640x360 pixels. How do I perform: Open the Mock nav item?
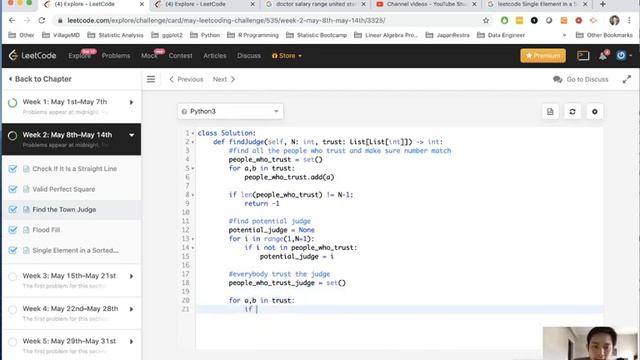pos(149,56)
